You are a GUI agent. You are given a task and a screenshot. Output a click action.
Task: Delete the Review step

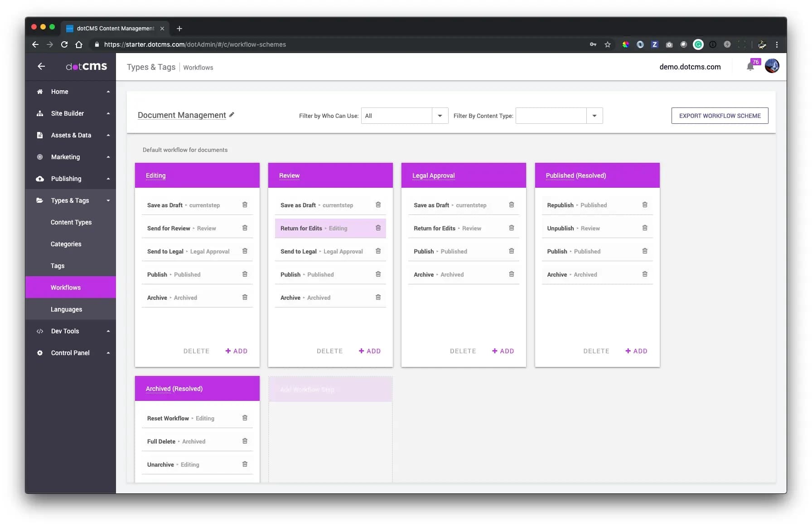pos(329,351)
